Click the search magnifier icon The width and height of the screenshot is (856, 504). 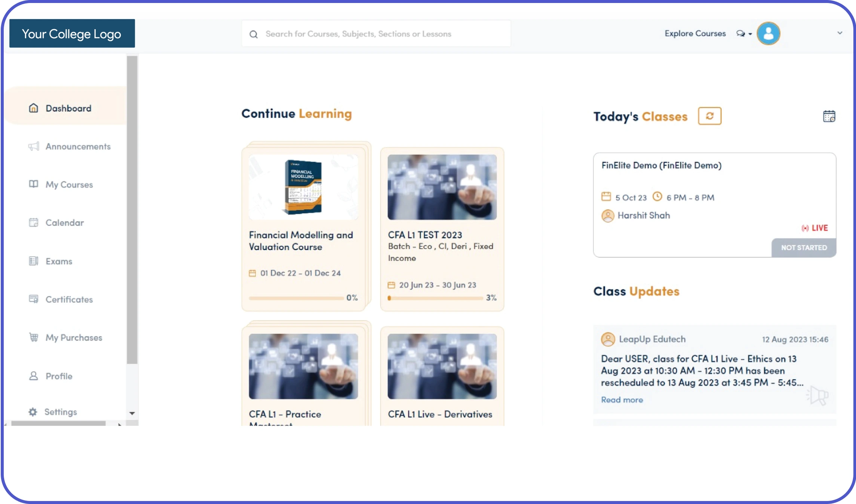click(x=254, y=34)
